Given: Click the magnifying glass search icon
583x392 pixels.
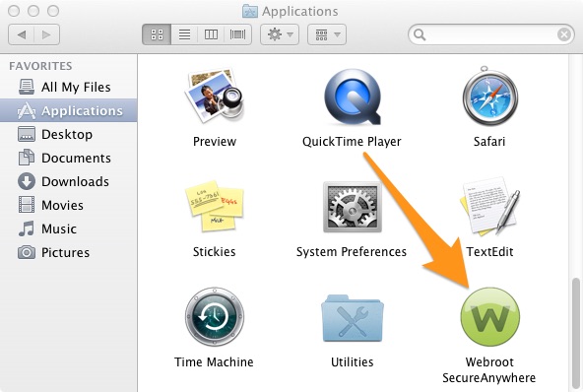Looking at the screenshot, I should coord(420,34).
